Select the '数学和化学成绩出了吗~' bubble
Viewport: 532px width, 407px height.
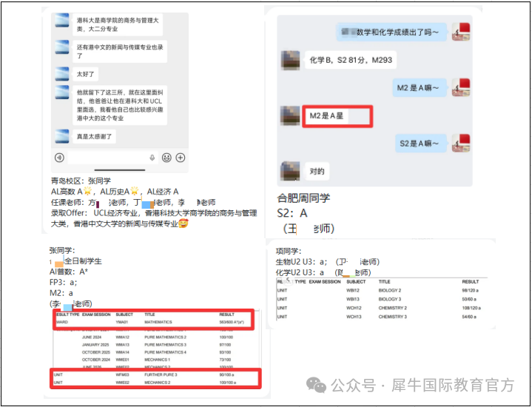point(391,33)
